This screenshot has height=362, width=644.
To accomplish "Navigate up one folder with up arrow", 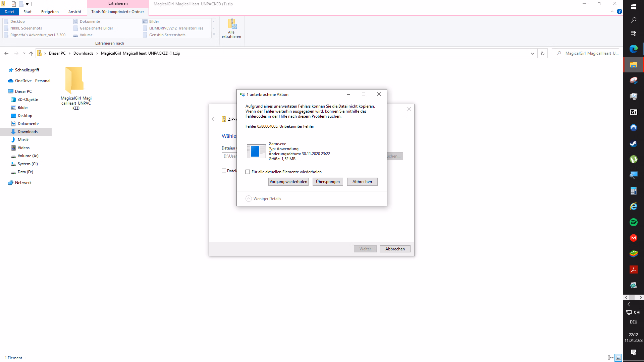I will click(x=31, y=53).
